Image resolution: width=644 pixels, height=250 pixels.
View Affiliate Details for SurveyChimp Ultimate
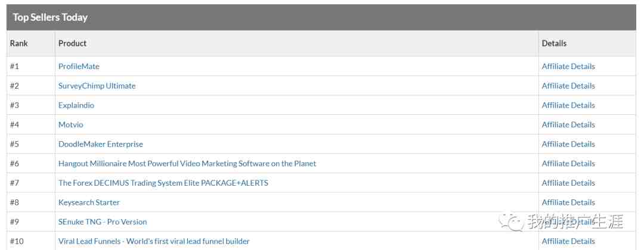[568, 86]
